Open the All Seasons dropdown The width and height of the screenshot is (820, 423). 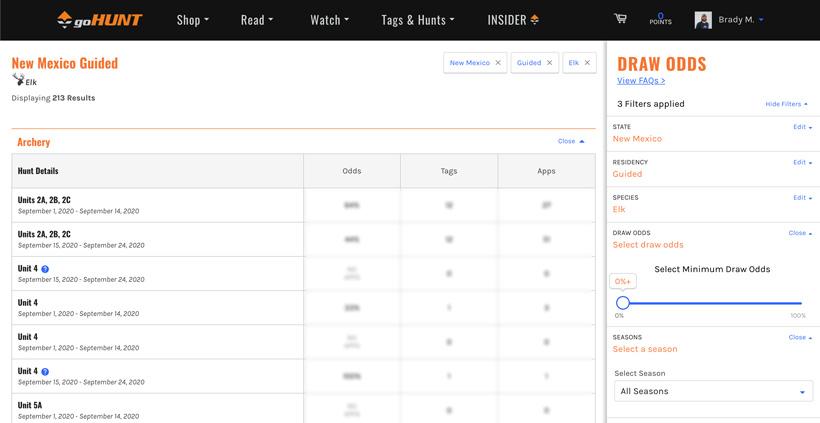pyautogui.click(x=712, y=392)
